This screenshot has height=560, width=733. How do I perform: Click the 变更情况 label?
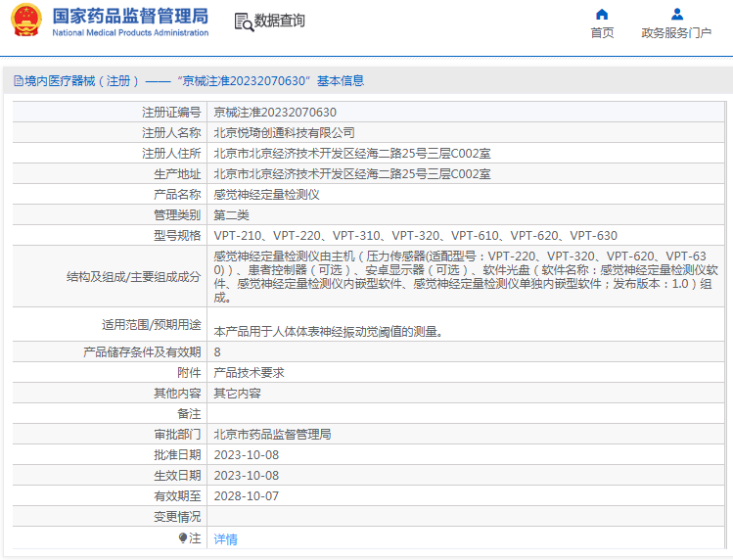177,517
